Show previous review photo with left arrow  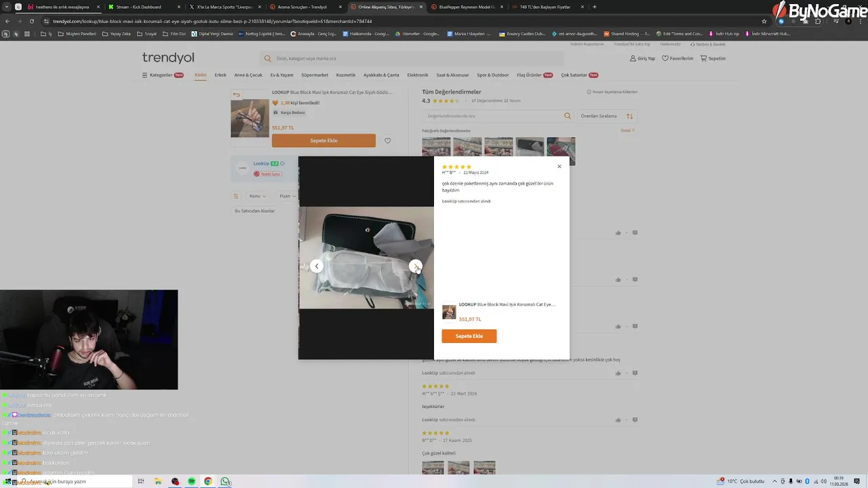[x=317, y=266]
